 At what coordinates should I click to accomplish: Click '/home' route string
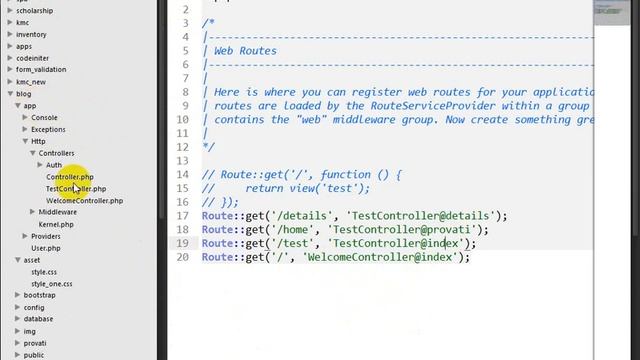click(x=293, y=229)
